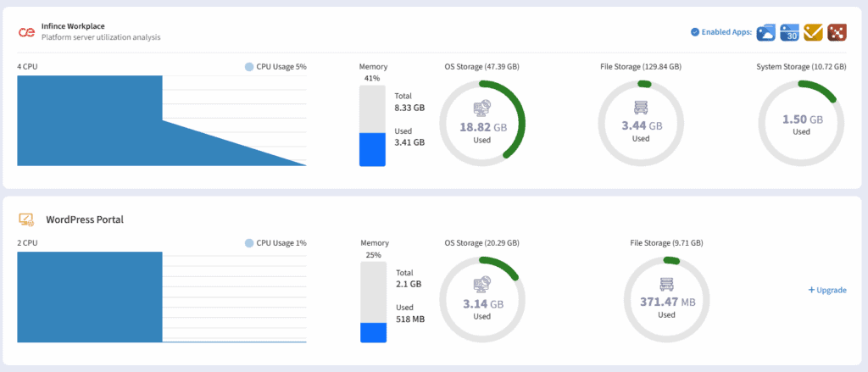Open the yellow tasks checkmark app icon
The height and width of the screenshot is (372, 868).
coord(813,32)
